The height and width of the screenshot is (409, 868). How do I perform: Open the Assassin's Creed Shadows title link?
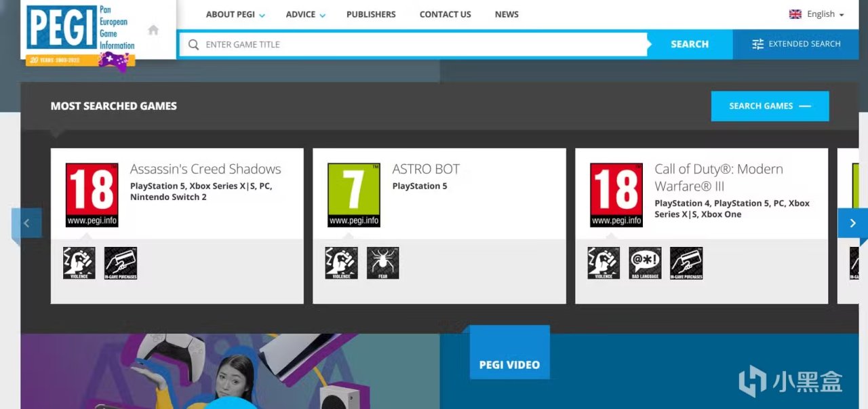pos(205,169)
